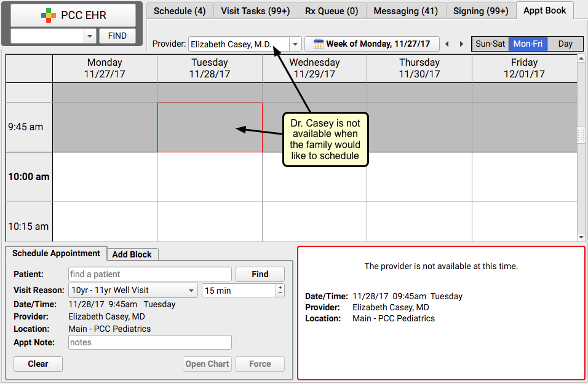Click the appointment grid scroll down arrow
This screenshot has width=588, height=384.
(581, 237)
